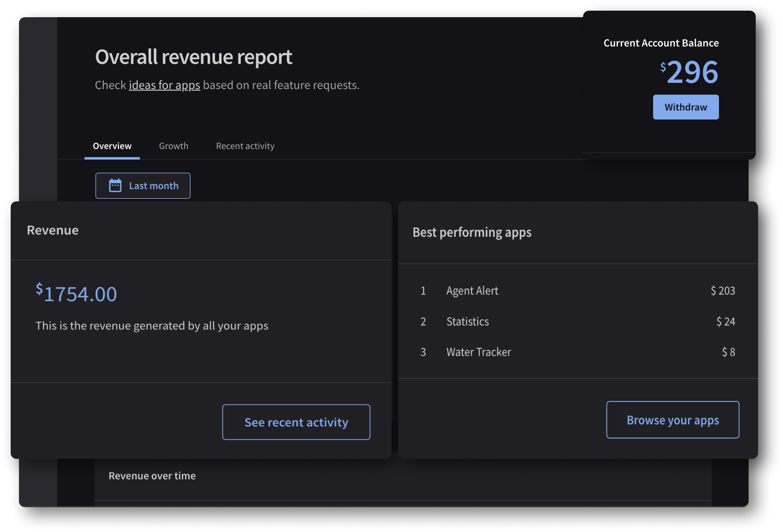The width and height of the screenshot is (783, 532).
Task: Click the Best performing apps heading
Action: pyautogui.click(x=472, y=232)
